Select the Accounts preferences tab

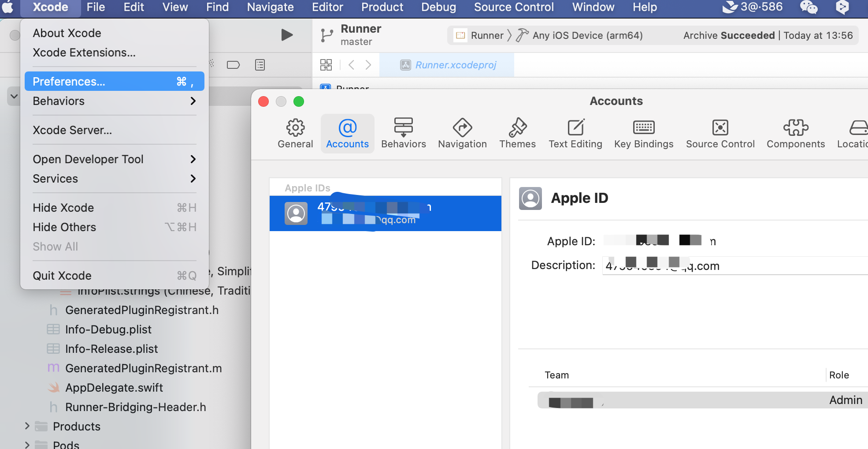(x=347, y=134)
